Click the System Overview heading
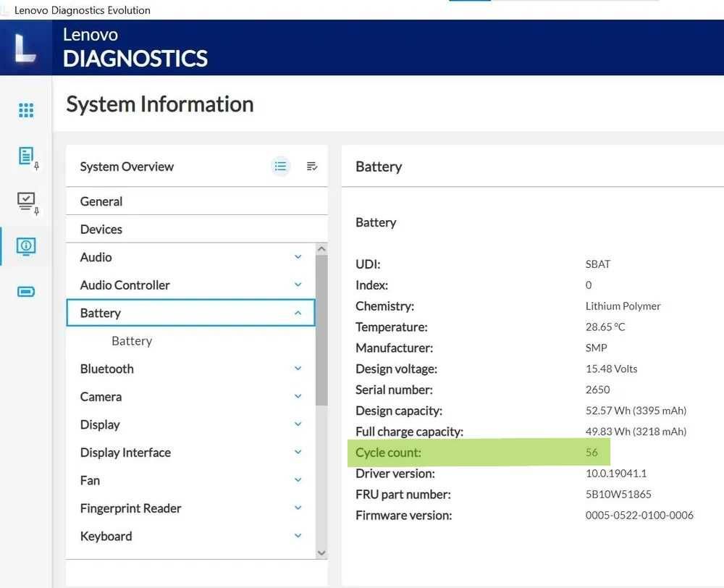Image resolution: width=724 pixels, height=588 pixels. (127, 167)
